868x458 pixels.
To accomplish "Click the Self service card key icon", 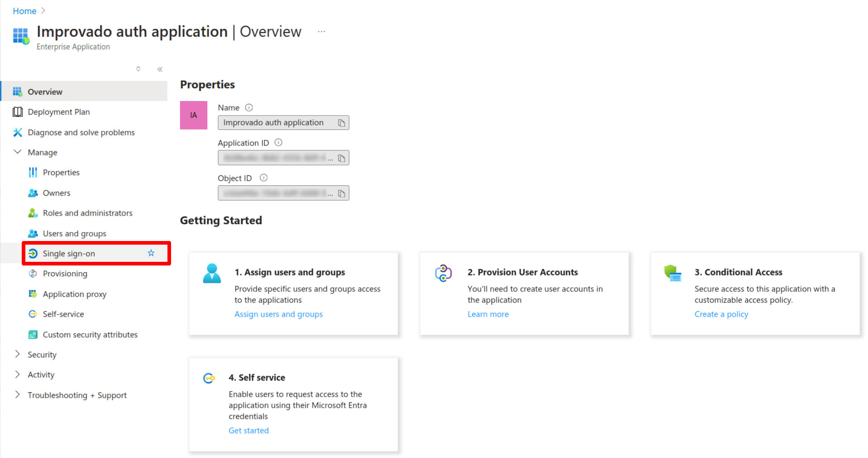I will coord(209,378).
